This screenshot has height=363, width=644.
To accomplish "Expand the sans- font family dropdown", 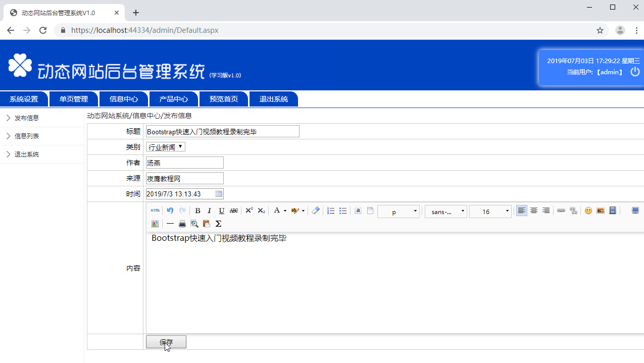I will (x=445, y=212).
